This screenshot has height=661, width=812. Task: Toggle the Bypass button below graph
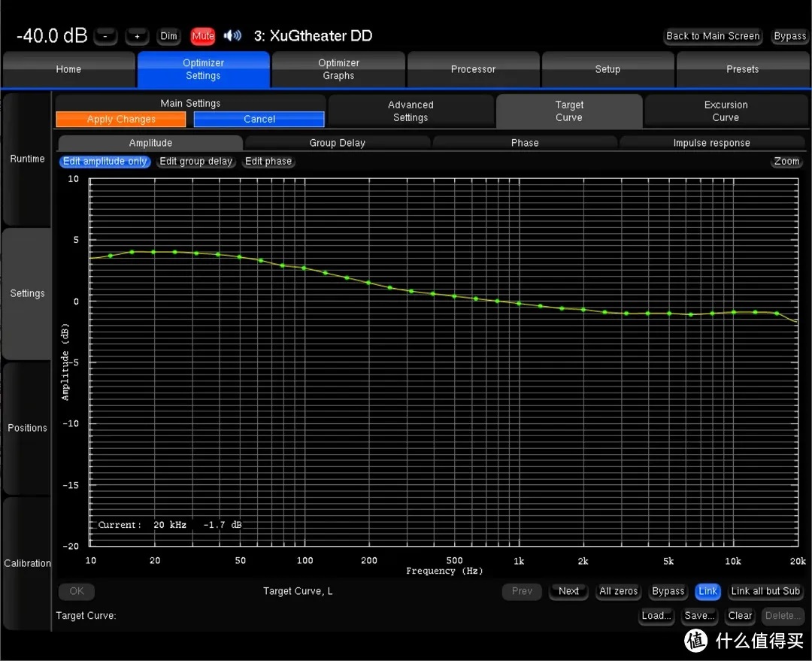668,591
